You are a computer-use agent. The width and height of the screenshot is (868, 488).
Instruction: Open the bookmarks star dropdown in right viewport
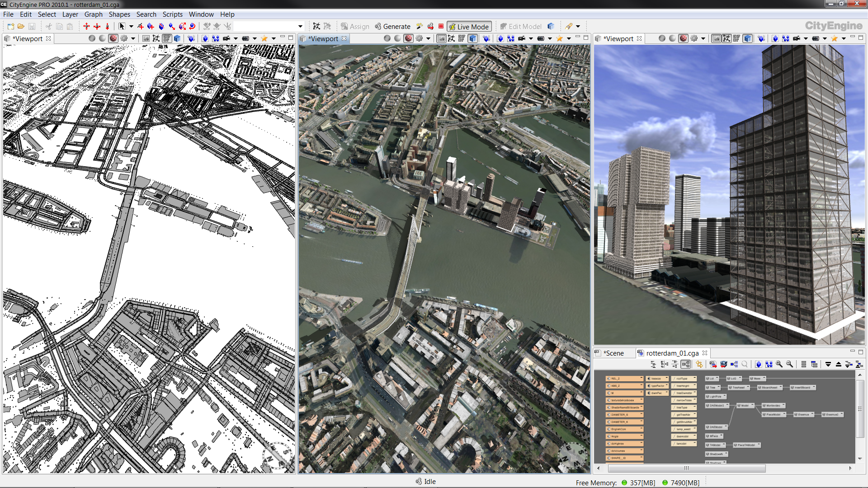click(844, 38)
